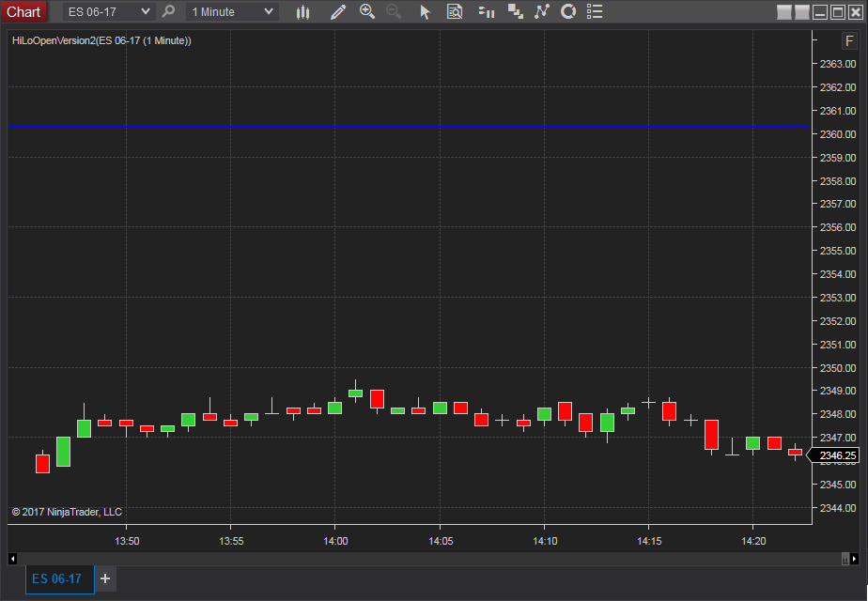Click the left scroll arrow of scrollbar
868x601 pixels.
coord(12,559)
